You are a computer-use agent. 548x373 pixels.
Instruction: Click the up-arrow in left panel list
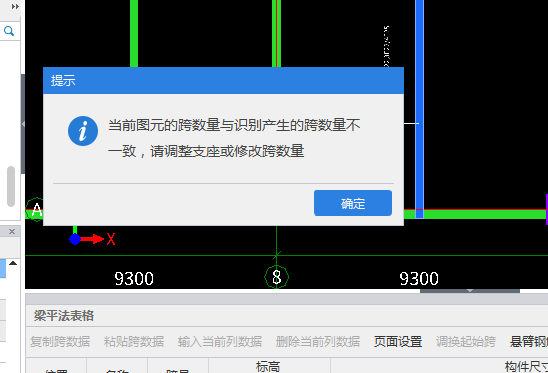click(13, 263)
